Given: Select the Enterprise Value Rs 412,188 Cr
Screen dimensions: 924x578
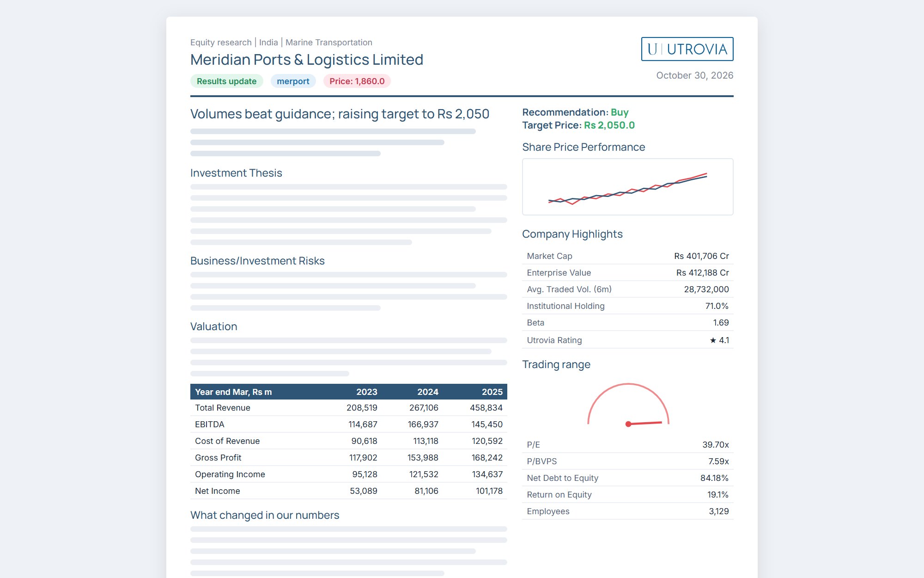Looking at the screenshot, I should pos(702,272).
